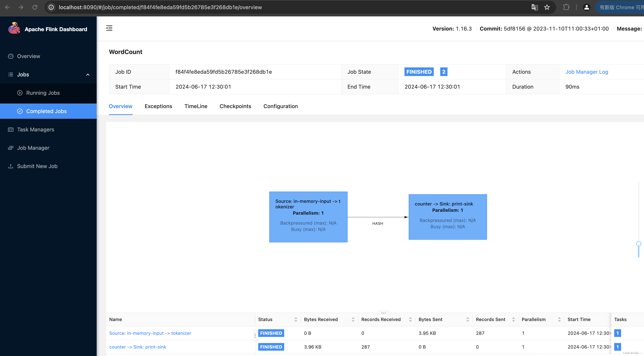Image resolution: width=644 pixels, height=356 pixels.
Task: Select the counter -> Sink: print-sink graph node
Action: (447, 217)
